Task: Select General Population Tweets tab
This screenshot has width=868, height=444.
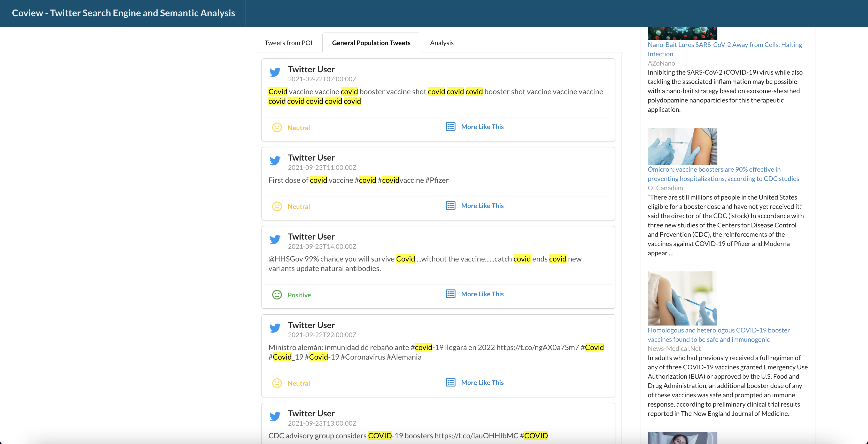Action: pyautogui.click(x=371, y=43)
